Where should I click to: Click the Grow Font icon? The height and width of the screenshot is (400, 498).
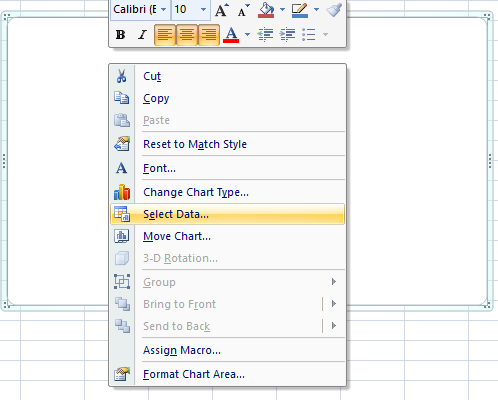point(222,10)
